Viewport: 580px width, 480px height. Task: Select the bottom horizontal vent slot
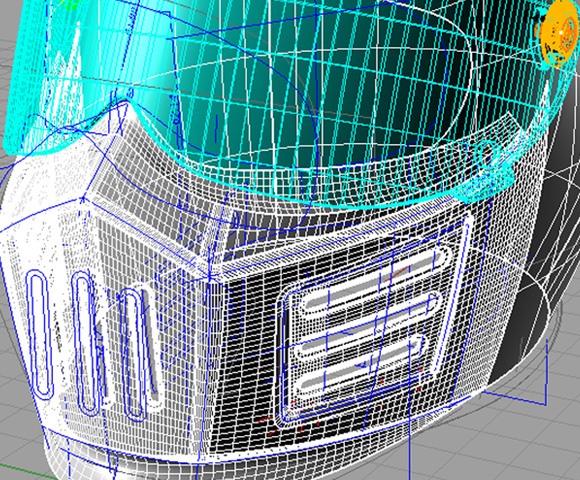(361, 364)
